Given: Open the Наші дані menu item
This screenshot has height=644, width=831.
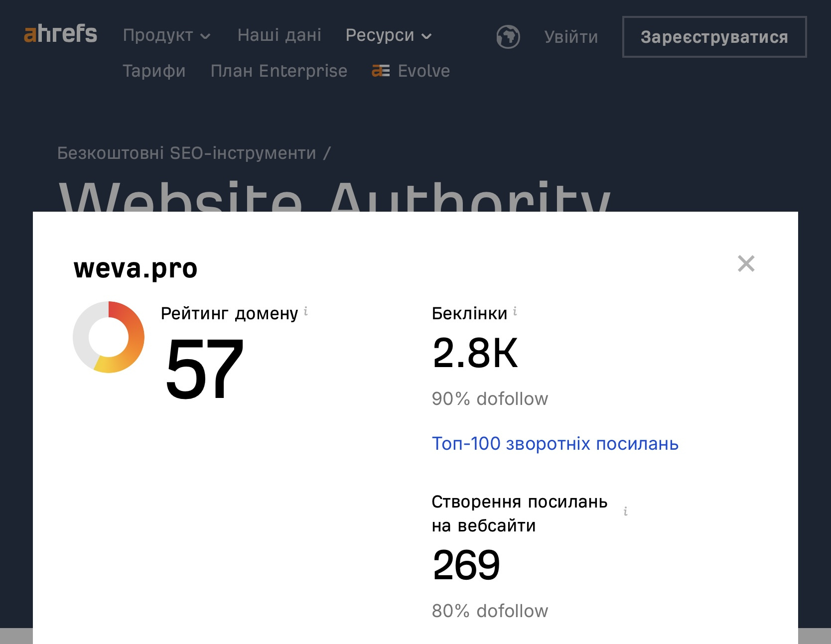Looking at the screenshot, I should pos(279,35).
